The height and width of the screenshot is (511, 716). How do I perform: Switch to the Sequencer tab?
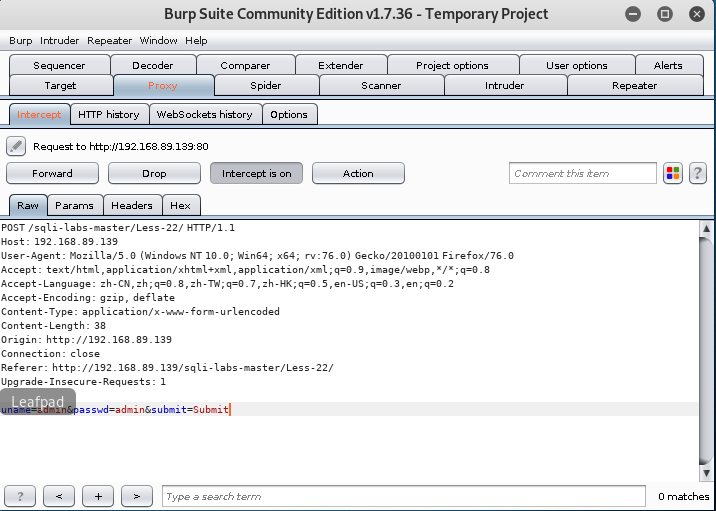coord(59,65)
